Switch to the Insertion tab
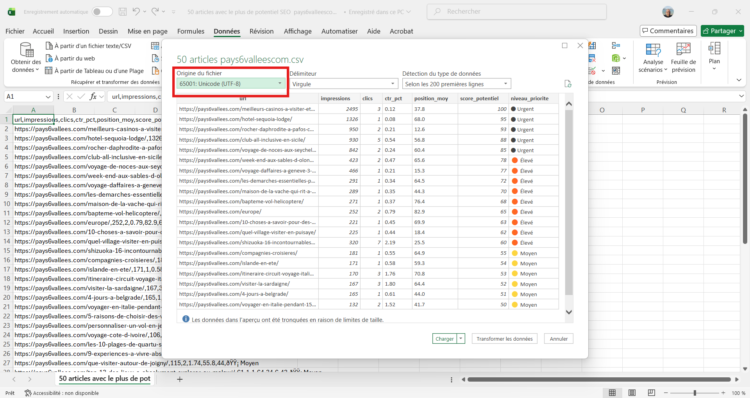 [76, 31]
